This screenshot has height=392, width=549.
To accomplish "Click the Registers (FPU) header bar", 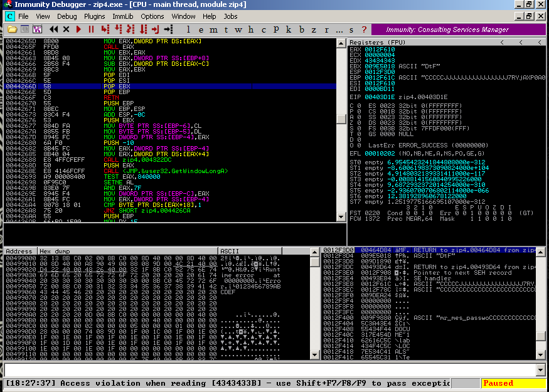I will tap(447, 43).
